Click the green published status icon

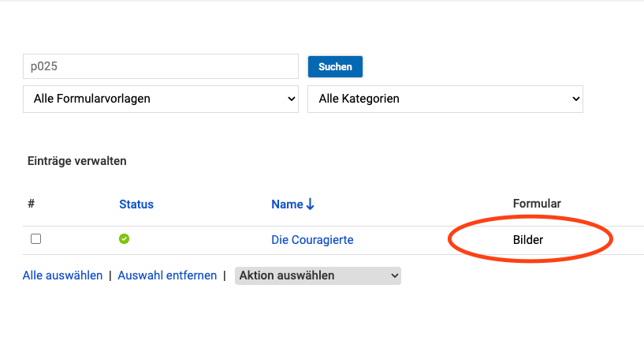coord(124,239)
